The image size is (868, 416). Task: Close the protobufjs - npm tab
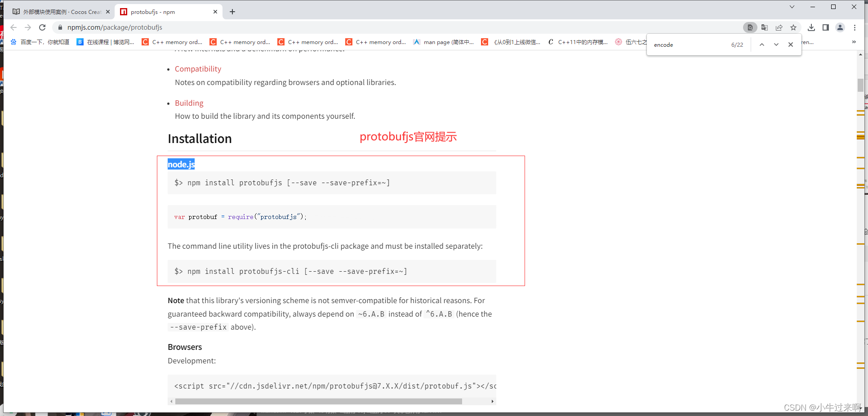tap(215, 12)
